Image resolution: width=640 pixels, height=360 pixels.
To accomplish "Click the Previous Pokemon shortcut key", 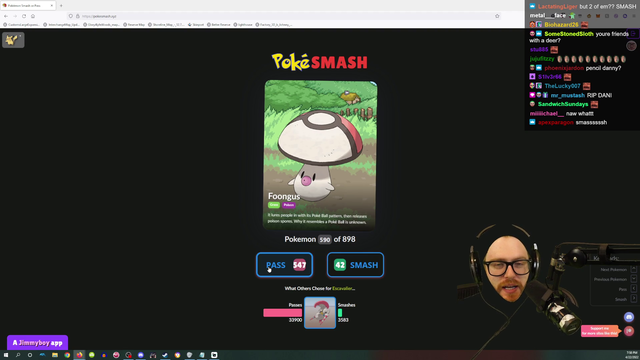I will coord(633,279).
